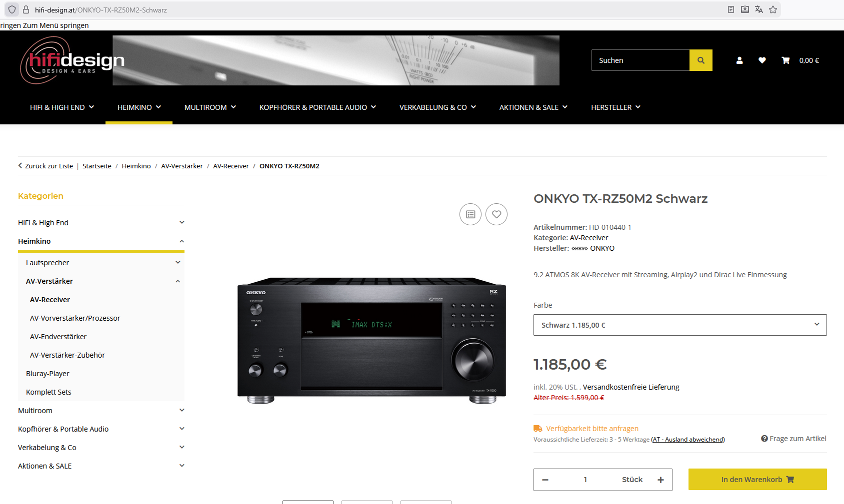Viewport: 844px width, 504px height.
Task: Expand HiFi & High End category
Action: [182, 223]
